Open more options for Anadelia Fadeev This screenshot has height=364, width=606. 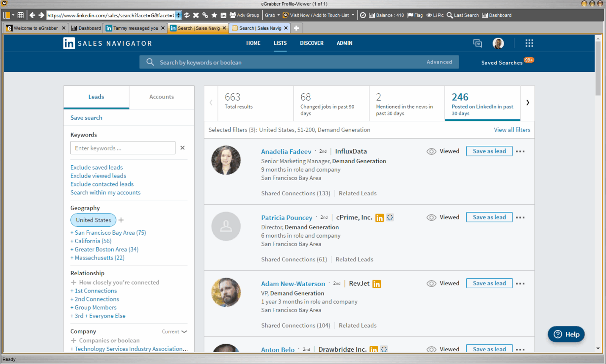click(x=520, y=151)
